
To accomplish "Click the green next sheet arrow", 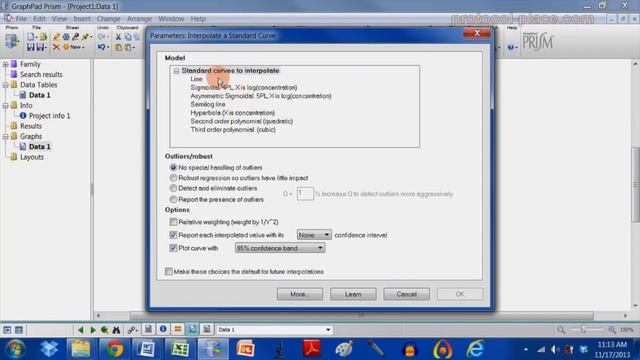I will [x=93, y=330].
